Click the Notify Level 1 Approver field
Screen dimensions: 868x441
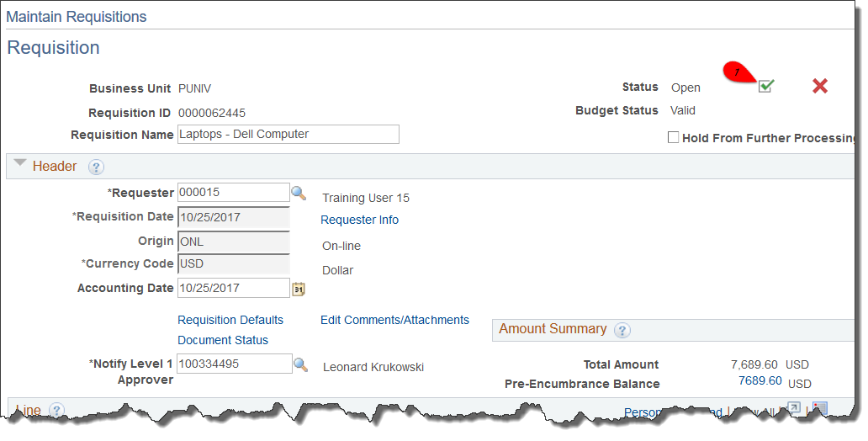pos(234,364)
